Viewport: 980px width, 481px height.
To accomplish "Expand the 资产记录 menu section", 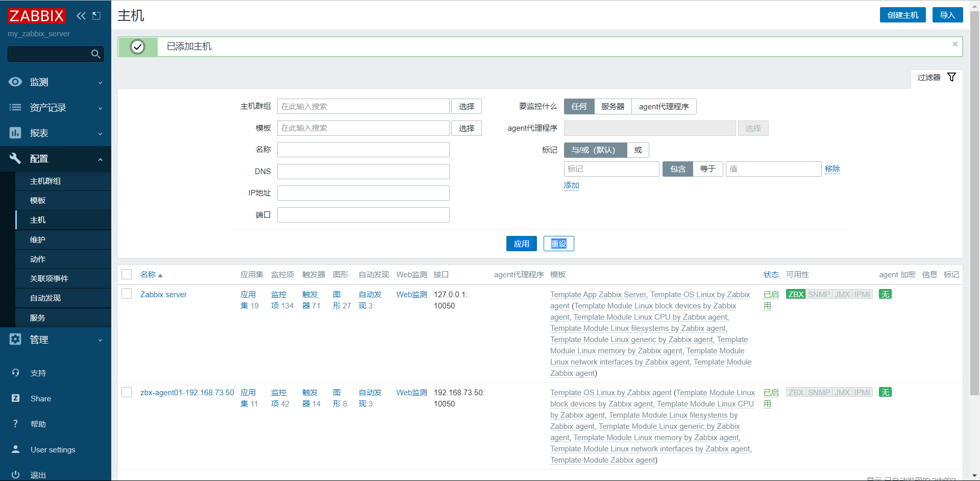I will (x=56, y=107).
